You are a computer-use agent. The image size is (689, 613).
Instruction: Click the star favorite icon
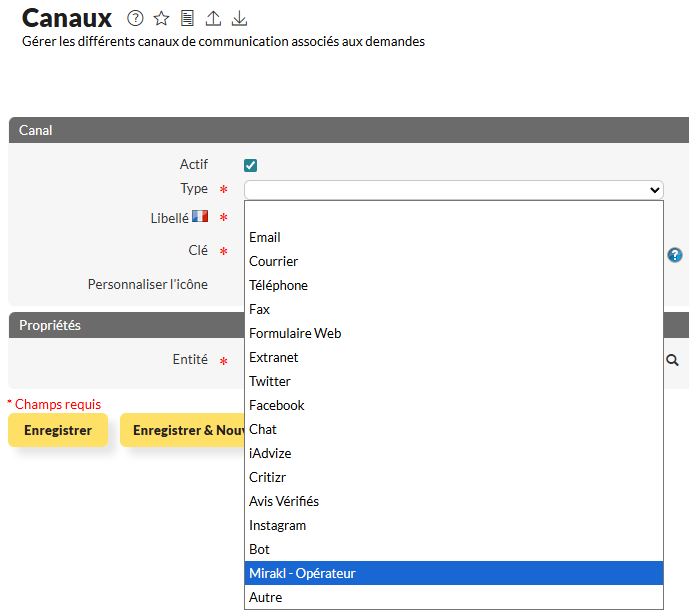(x=161, y=18)
